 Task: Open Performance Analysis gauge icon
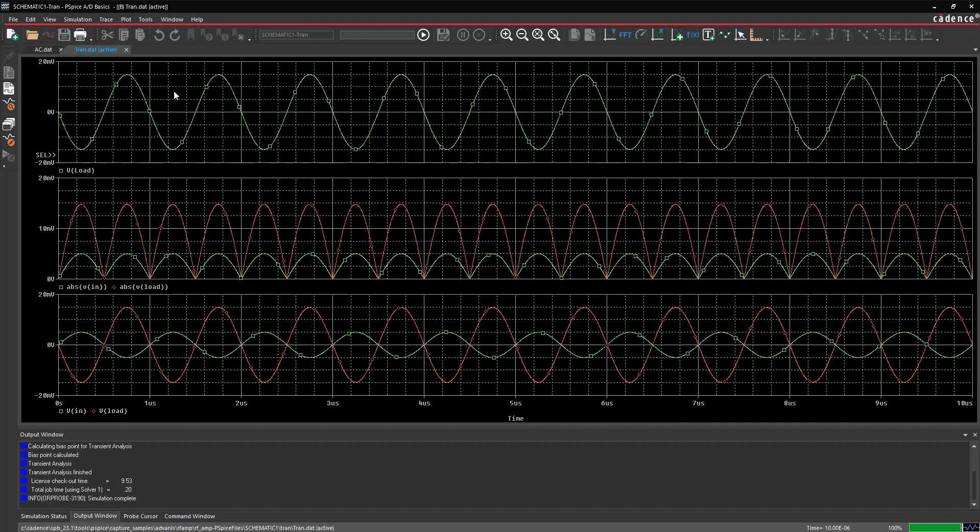pos(641,35)
